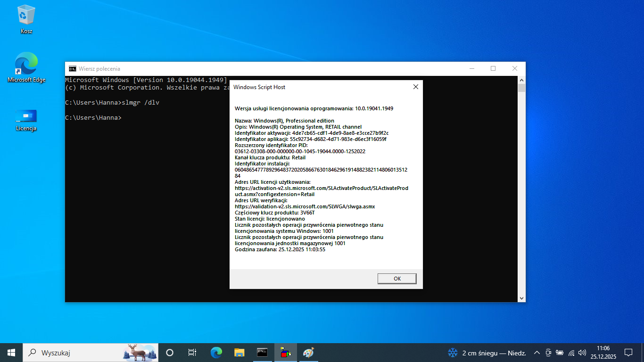644x362 pixels.
Task: Open the clock and calendar flyout
Action: pos(603,353)
